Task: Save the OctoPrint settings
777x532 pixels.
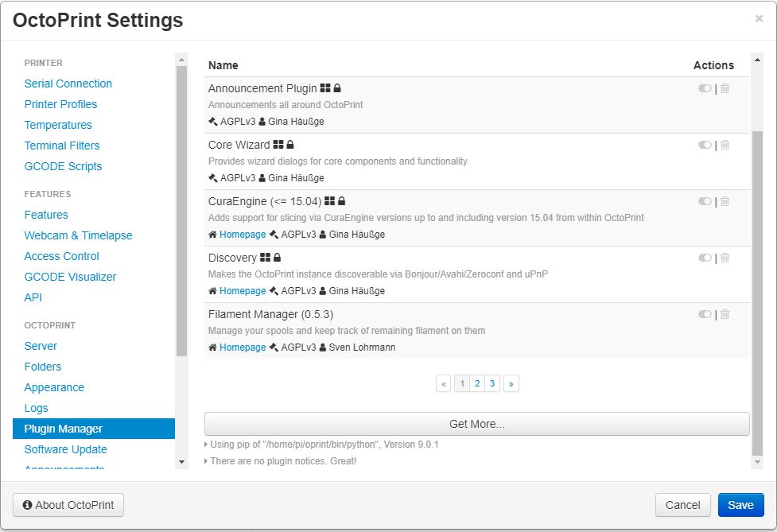Action: click(741, 505)
